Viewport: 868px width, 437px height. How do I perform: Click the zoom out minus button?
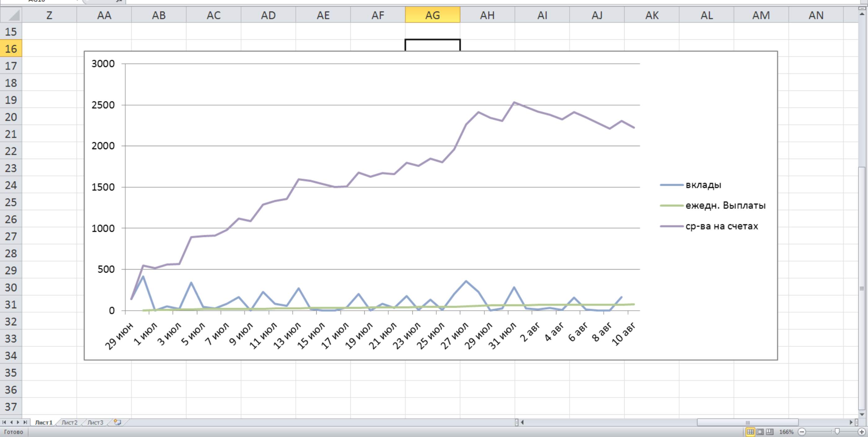(802, 432)
